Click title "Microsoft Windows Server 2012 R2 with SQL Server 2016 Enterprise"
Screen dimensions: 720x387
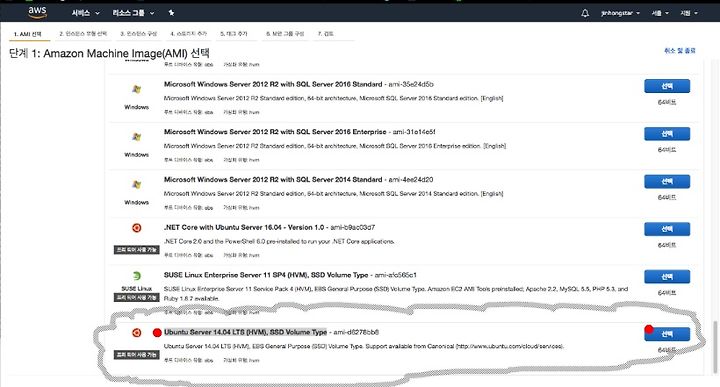(275, 132)
